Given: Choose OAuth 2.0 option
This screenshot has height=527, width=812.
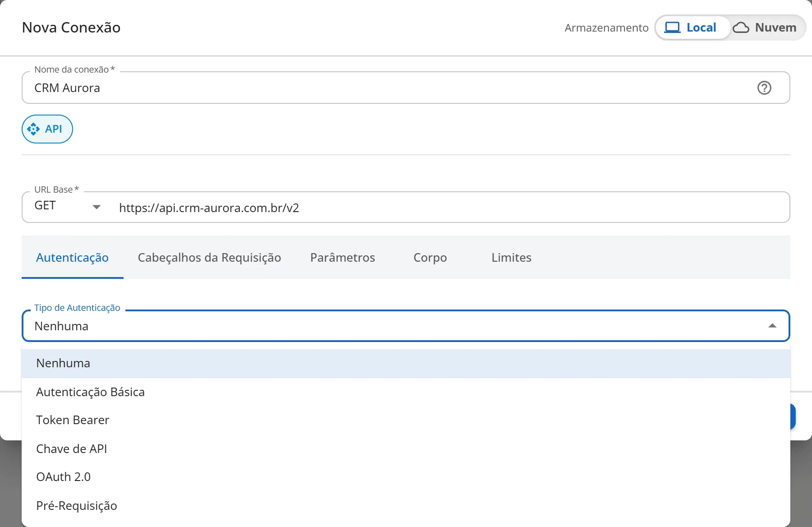Looking at the screenshot, I should (x=406, y=477).
